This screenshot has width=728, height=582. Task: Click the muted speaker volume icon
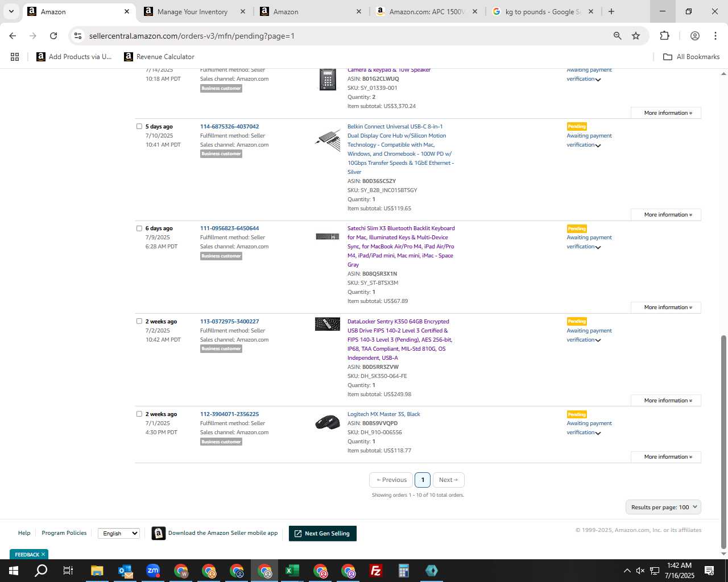(640, 571)
